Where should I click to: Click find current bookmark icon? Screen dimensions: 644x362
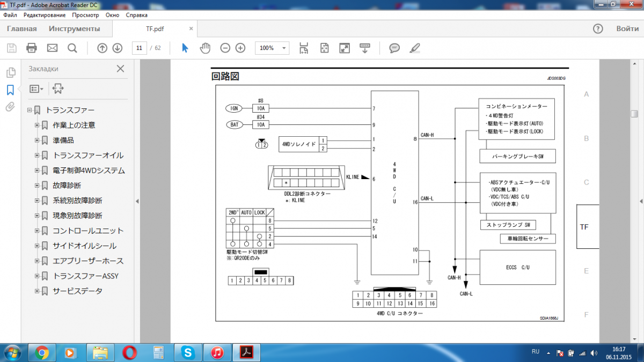click(x=58, y=88)
